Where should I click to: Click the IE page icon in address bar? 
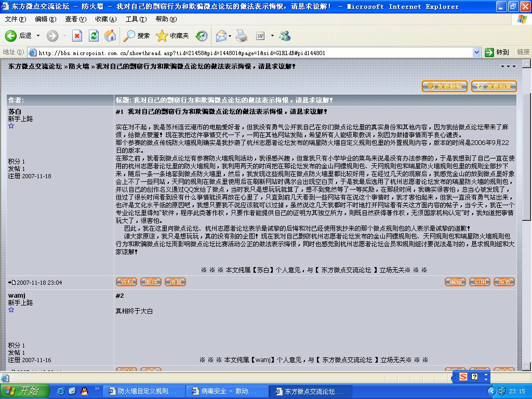[x=33, y=52]
